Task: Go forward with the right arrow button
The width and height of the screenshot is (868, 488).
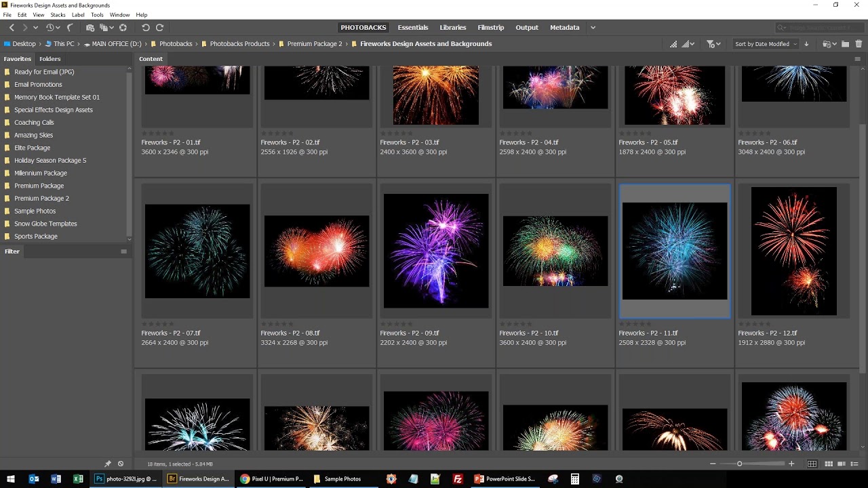Action: click(25, 28)
